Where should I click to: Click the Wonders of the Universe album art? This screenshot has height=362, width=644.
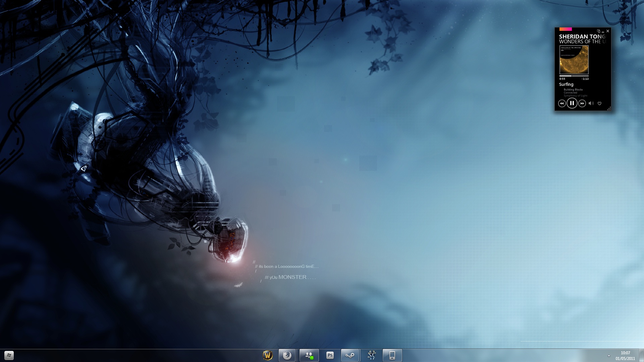click(574, 60)
